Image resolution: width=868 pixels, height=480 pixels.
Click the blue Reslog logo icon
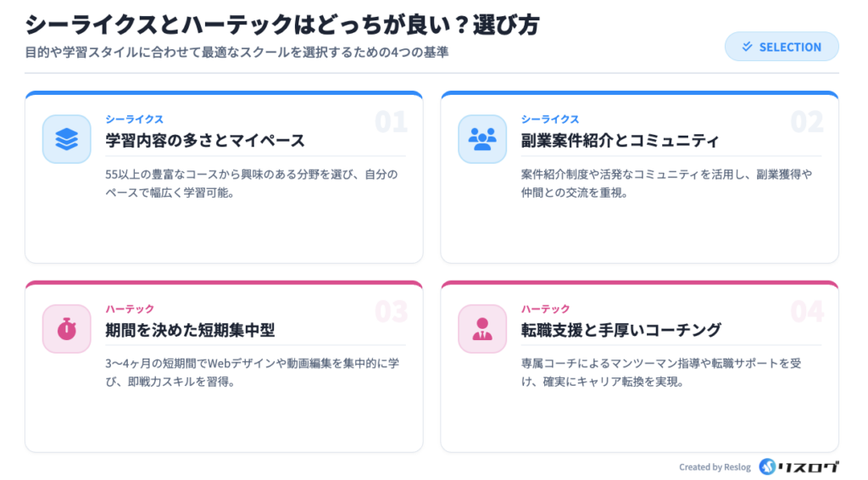(767, 466)
